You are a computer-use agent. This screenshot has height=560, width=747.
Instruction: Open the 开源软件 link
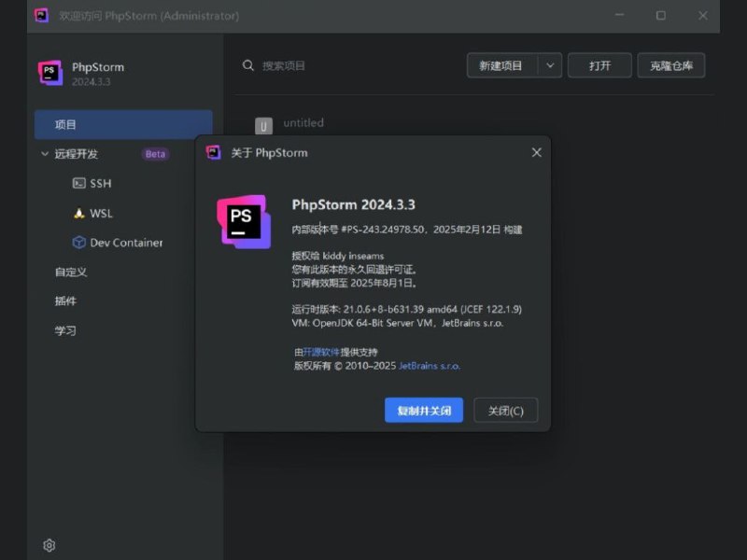[321, 352]
